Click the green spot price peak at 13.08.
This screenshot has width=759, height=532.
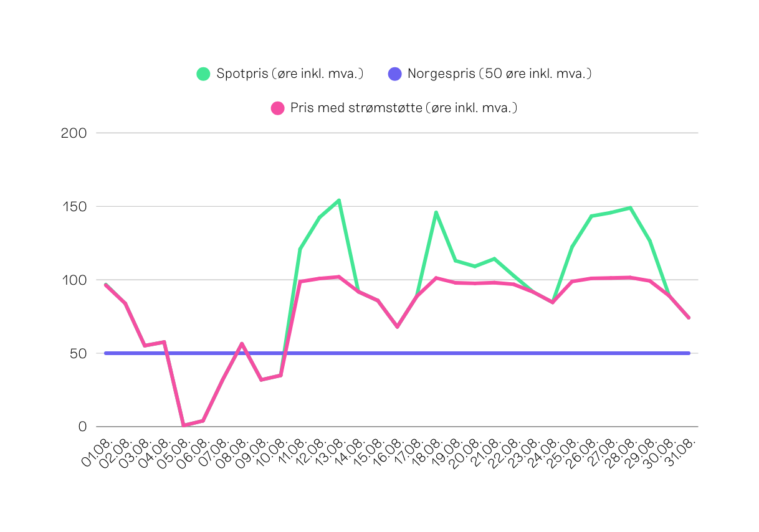coord(338,200)
